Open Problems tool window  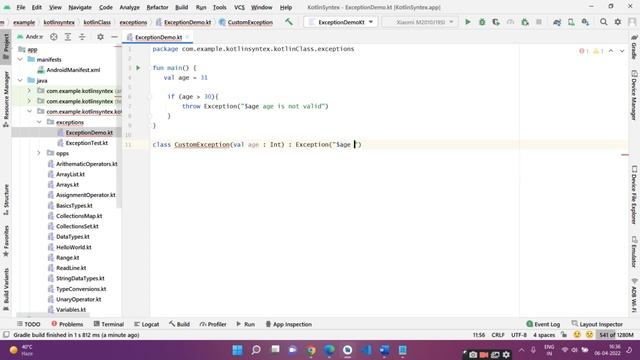(x=67, y=324)
